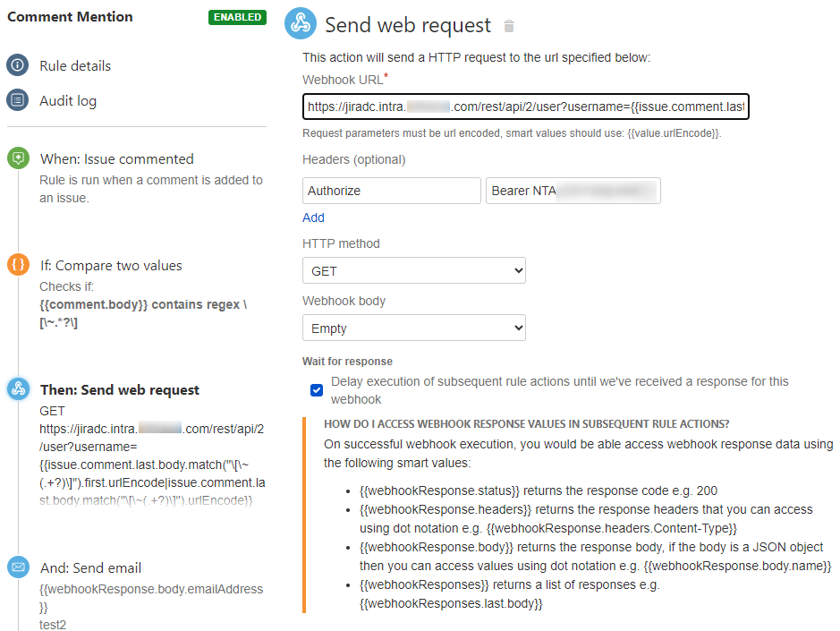Select the Issue commented trigger icon
Viewport: 840px width, 631px height.
[x=18, y=158]
